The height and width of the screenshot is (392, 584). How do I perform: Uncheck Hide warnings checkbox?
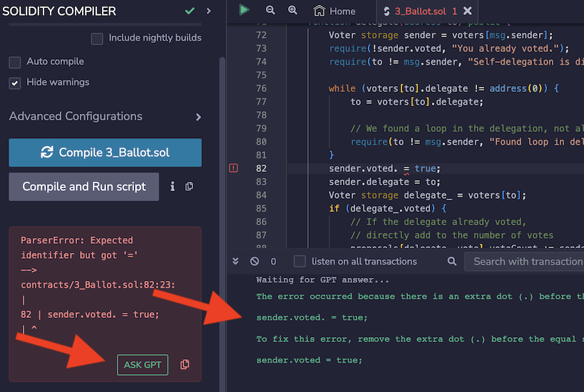point(15,83)
